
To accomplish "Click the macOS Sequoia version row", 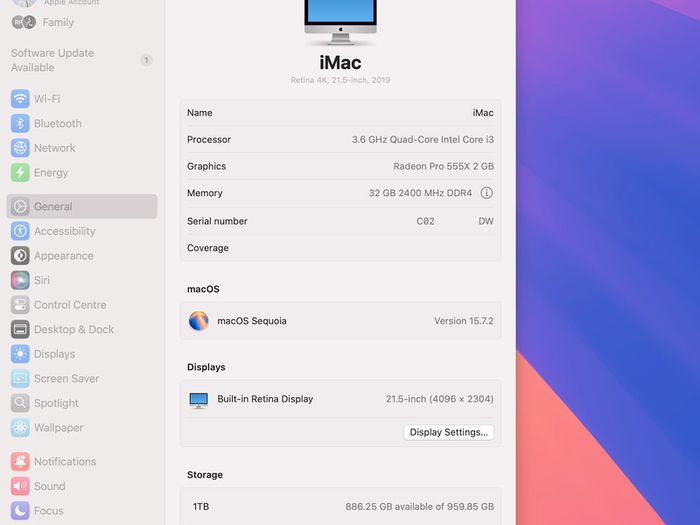I will coord(340,321).
